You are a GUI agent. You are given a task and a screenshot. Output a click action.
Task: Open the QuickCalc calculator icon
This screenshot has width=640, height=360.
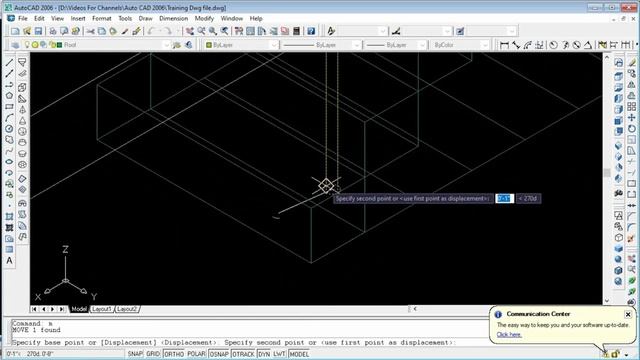coord(297,31)
